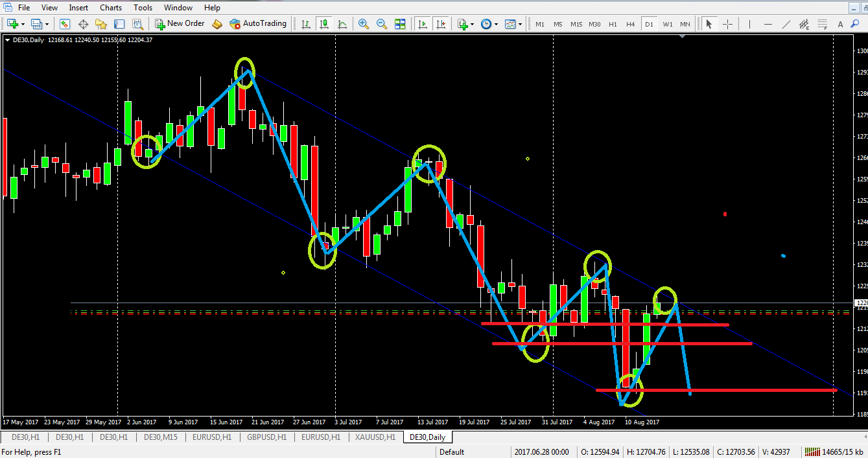Switch to the XAUUSD,H1 chart tab

pyautogui.click(x=375, y=437)
